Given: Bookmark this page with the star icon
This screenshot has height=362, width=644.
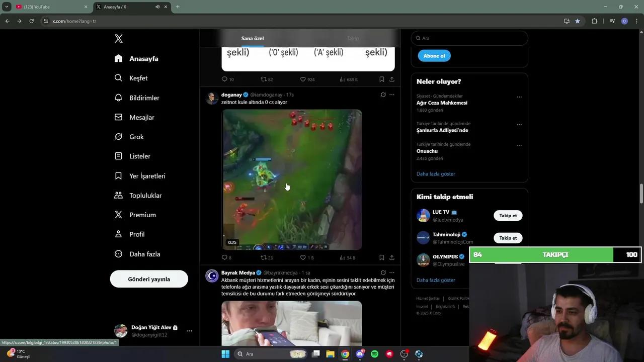Looking at the screenshot, I should [x=578, y=21].
